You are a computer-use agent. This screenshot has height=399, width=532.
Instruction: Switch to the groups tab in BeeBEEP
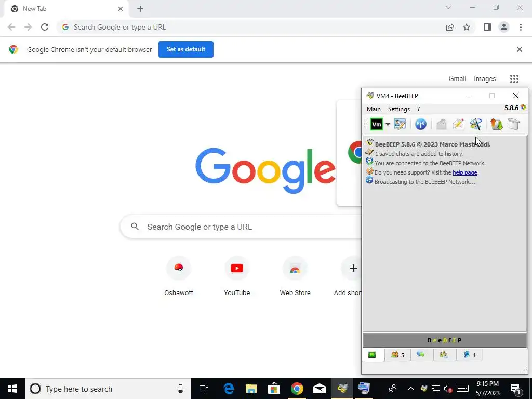tap(444, 355)
